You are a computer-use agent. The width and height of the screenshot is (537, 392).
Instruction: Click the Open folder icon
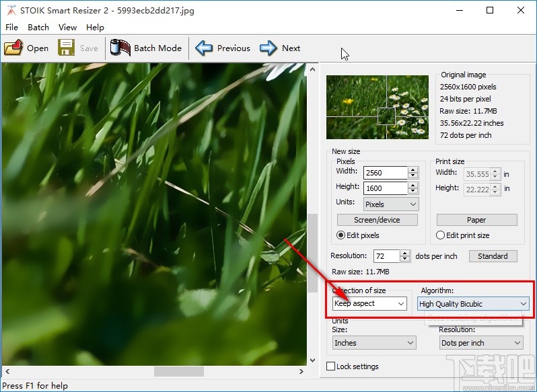(x=13, y=48)
